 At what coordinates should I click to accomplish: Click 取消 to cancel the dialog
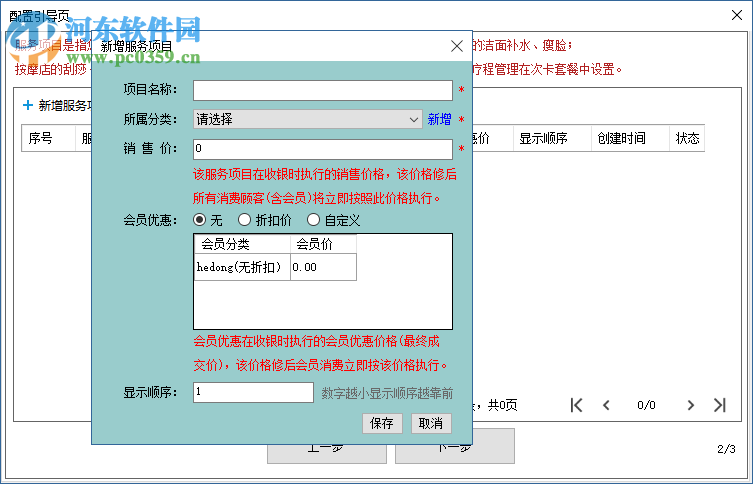click(431, 423)
